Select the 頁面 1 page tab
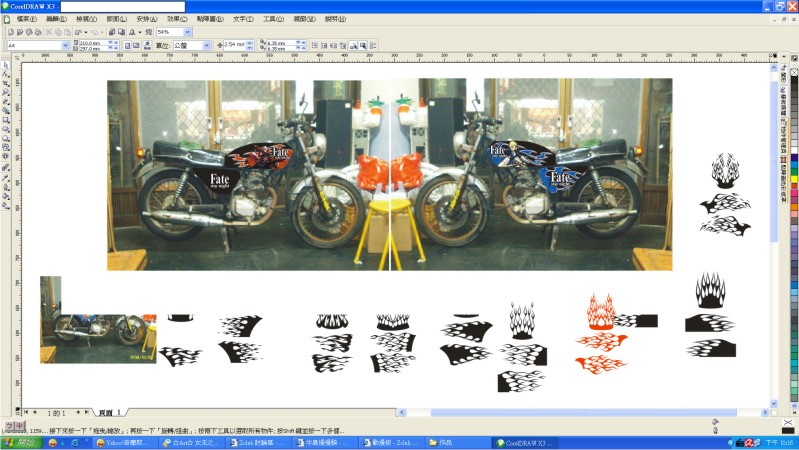This screenshot has width=799, height=450. [110, 412]
